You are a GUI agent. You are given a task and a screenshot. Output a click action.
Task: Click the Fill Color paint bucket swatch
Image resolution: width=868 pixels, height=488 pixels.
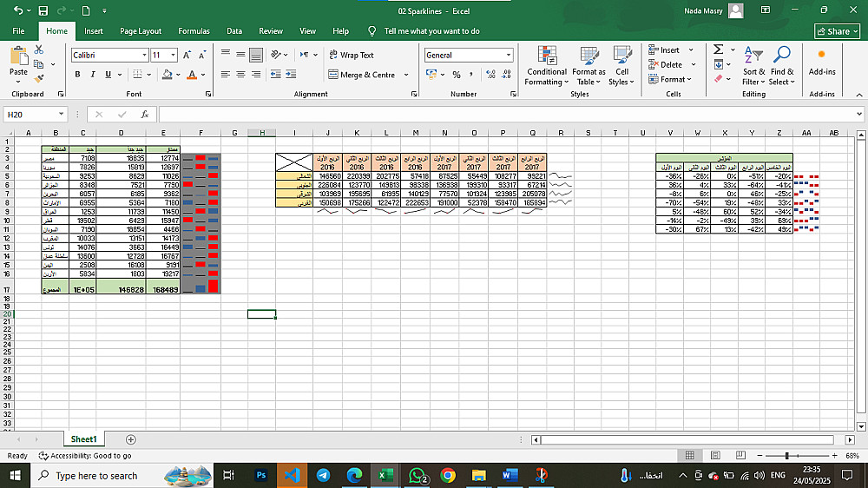tap(167, 74)
